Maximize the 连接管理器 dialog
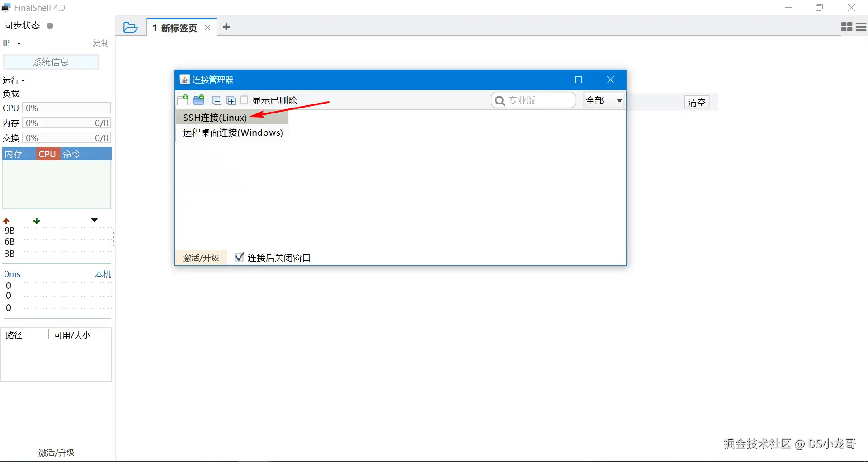 click(x=578, y=80)
